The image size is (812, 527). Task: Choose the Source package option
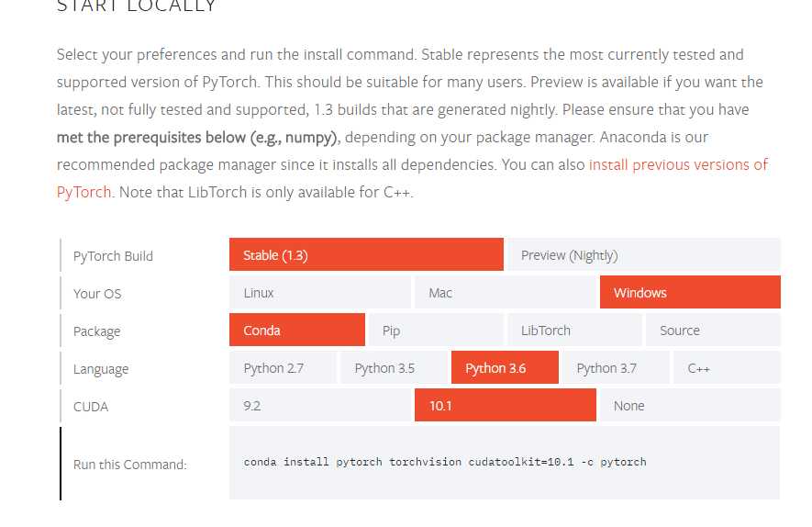pyautogui.click(x=713, y=330)
